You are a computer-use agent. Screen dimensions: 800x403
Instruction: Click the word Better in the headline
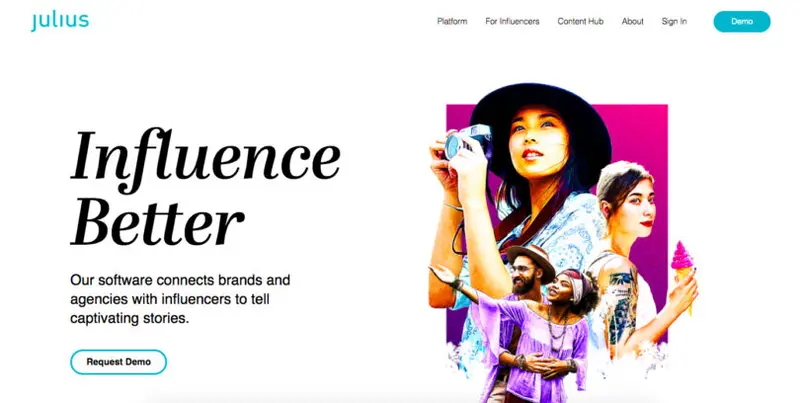157,222
